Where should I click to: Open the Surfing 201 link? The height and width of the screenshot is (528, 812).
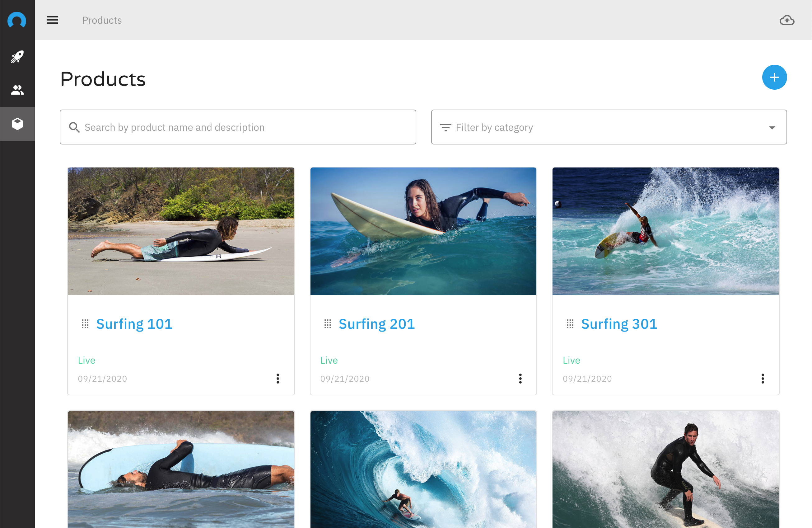(x=377, y=324)
